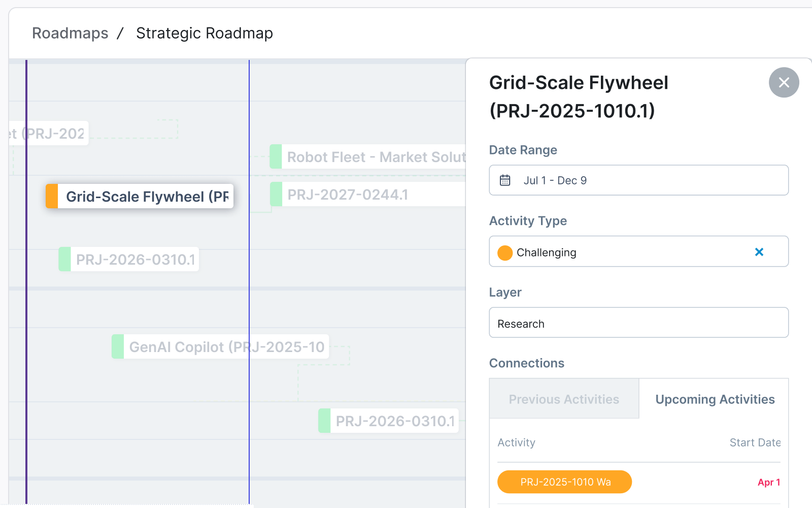The height and width of the screenshot is (508, 812).
Task: Select the Robot Fleet - Market Solut card
Action: [x=368, y=156]
